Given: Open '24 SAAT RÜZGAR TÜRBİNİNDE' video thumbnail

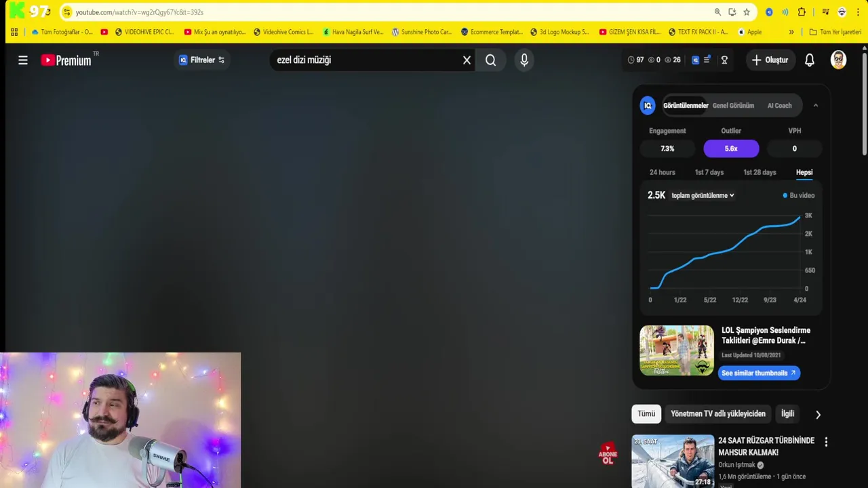Looking at the screenshot, I should (x=673, y=461).
